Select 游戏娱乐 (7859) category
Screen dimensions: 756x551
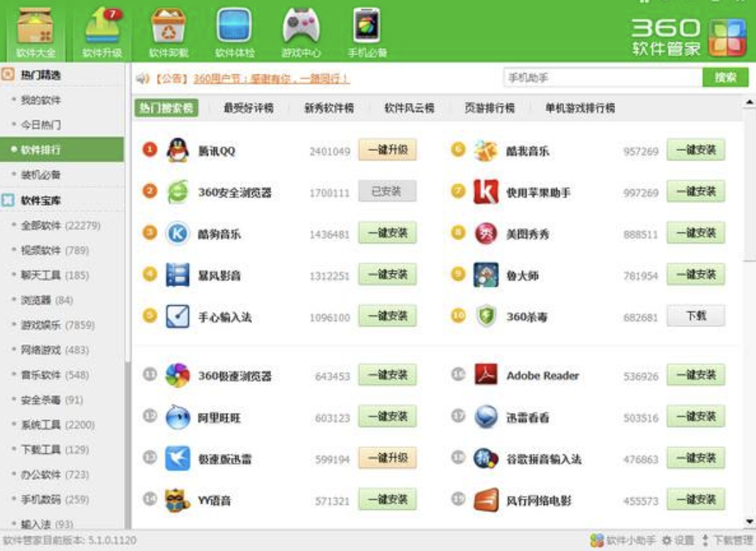58,325
